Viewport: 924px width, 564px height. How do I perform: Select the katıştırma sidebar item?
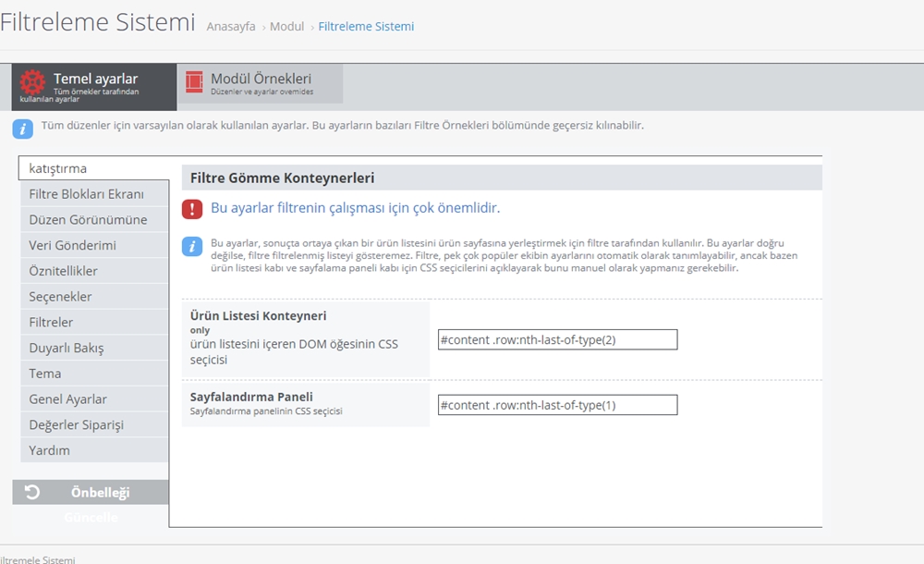point(94,168)
